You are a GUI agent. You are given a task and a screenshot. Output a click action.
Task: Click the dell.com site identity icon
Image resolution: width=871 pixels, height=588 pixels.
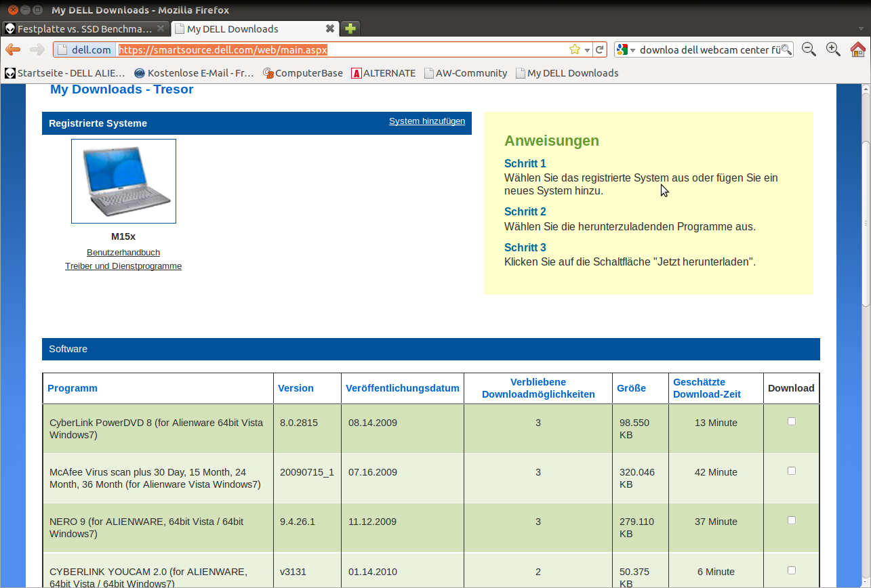85,49
